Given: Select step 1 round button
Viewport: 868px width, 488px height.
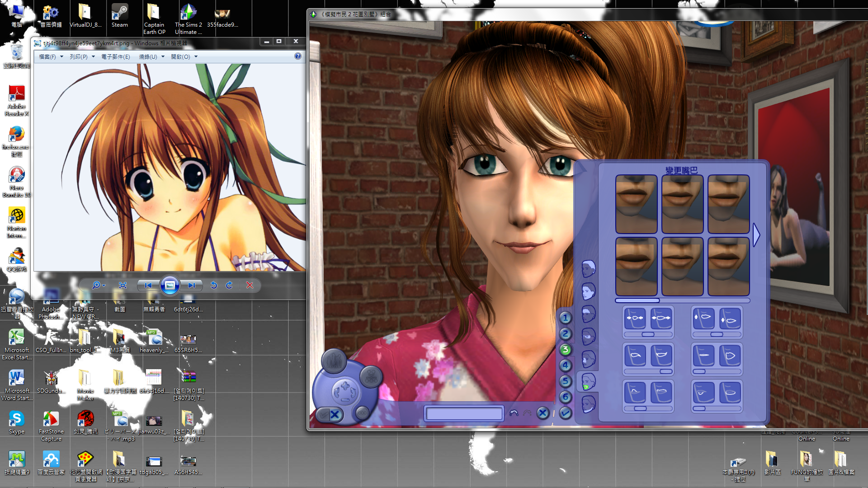Looking at the screenshot, I should point(565,318).
